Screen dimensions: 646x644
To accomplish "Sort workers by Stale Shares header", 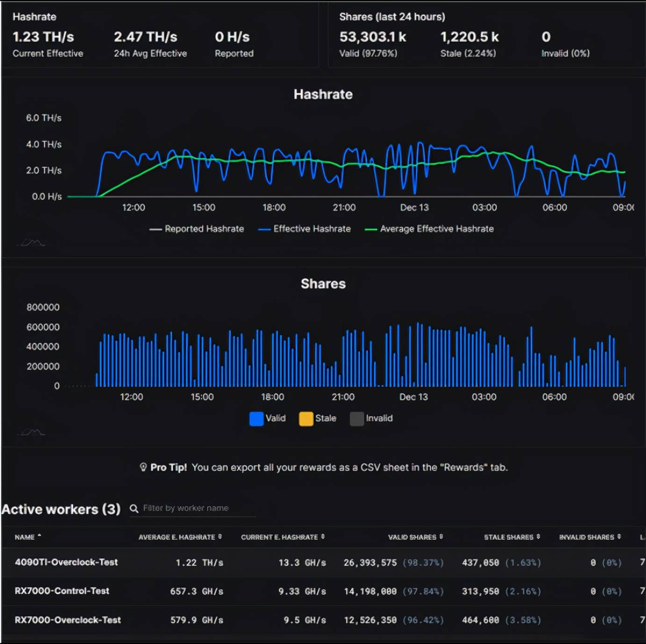I will 509,537.
